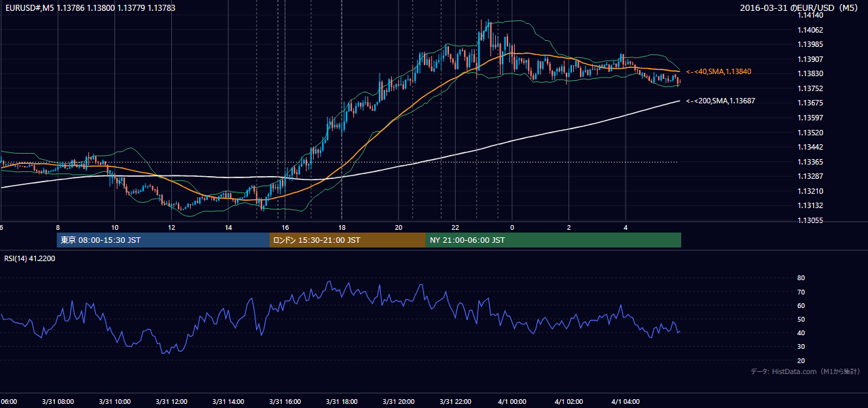Viewport: 868px width, 408px height.
Task: Click price axis level 1.13132
Action: click(810, 205)
